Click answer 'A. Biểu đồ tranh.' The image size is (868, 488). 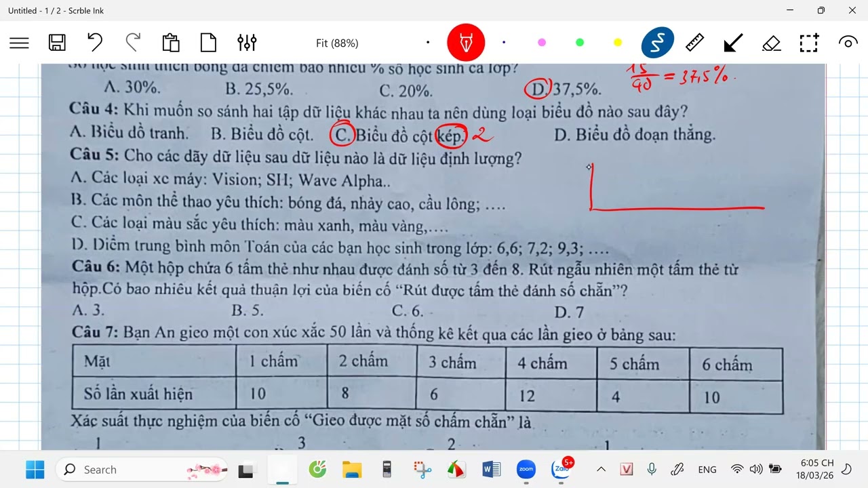pos(129,133)
